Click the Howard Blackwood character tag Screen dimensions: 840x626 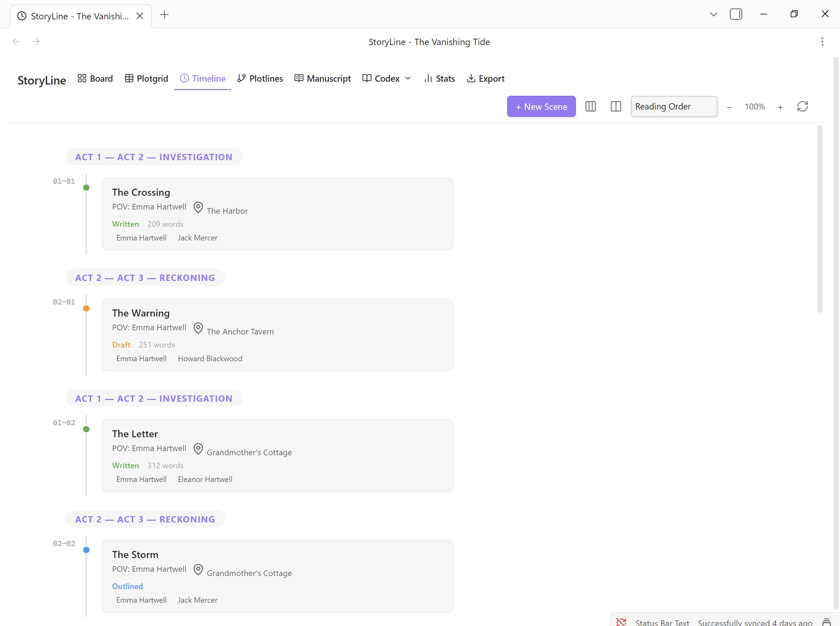click(210, 359)
